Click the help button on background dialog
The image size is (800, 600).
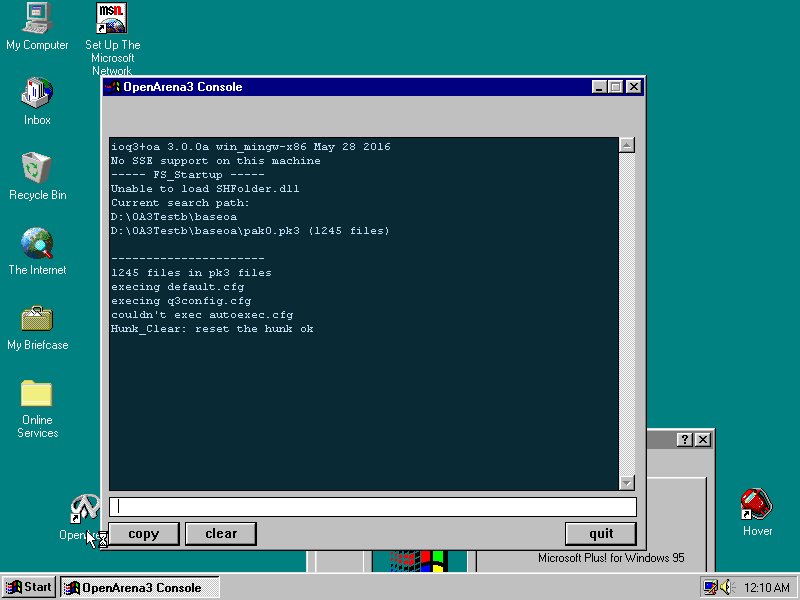[x=684, y=439]
